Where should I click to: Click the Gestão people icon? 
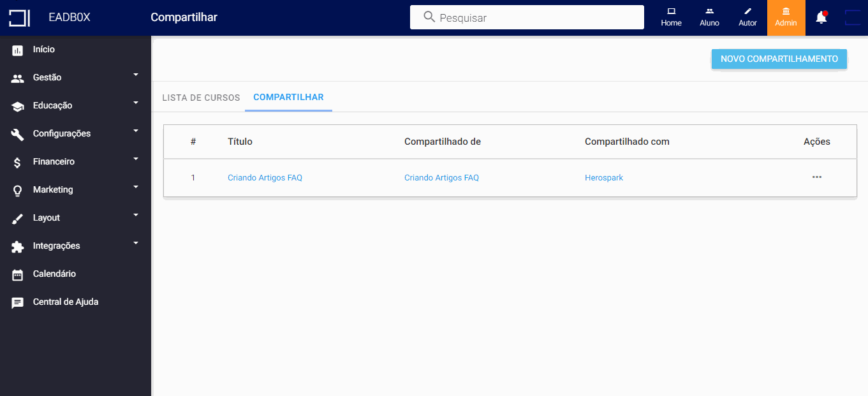(x=18, y=78)
